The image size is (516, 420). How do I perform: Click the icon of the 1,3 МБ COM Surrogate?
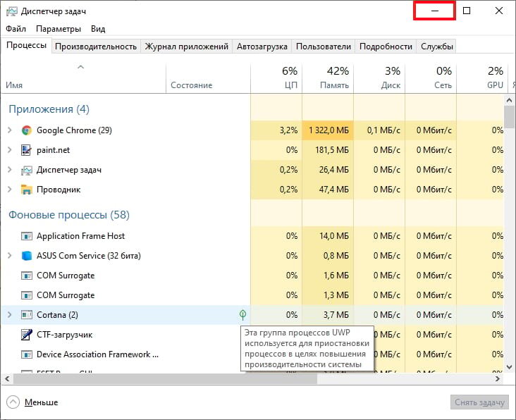26,295
